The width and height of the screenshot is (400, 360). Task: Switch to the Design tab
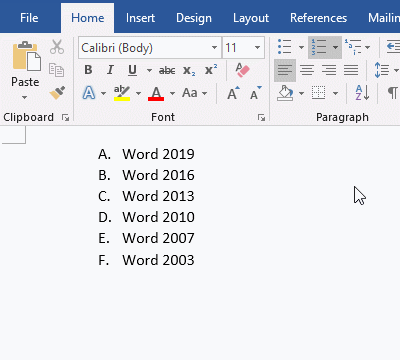pos(194,18)
